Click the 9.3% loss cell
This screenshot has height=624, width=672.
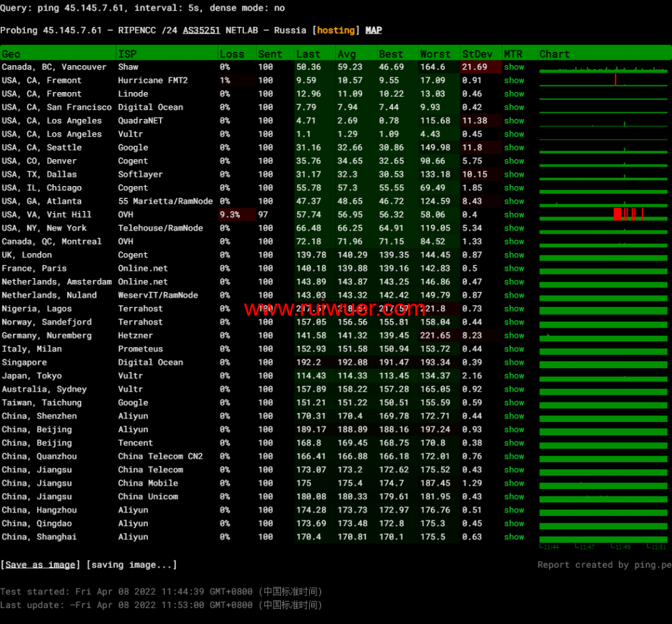[x=229, y=215]
